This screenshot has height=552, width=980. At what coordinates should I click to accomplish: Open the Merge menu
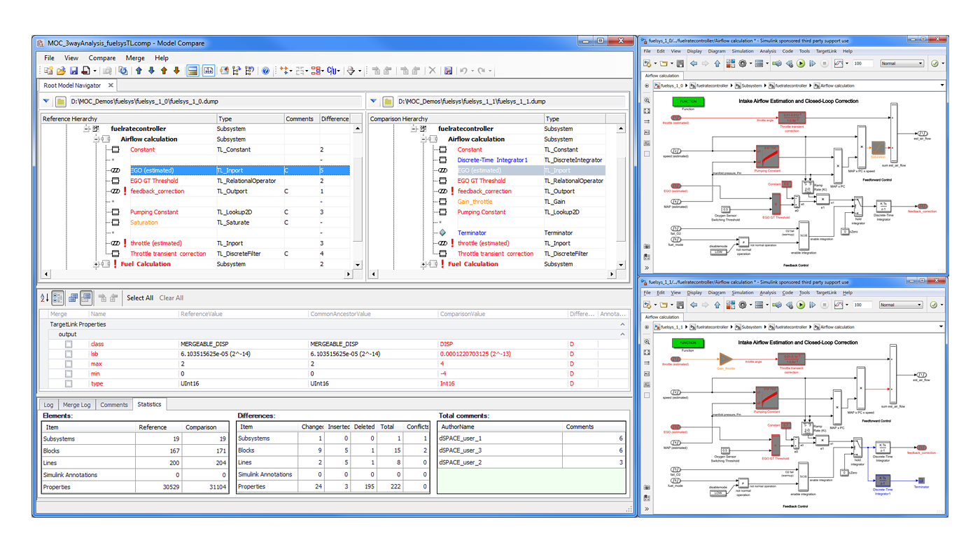(x=135, y=57)
